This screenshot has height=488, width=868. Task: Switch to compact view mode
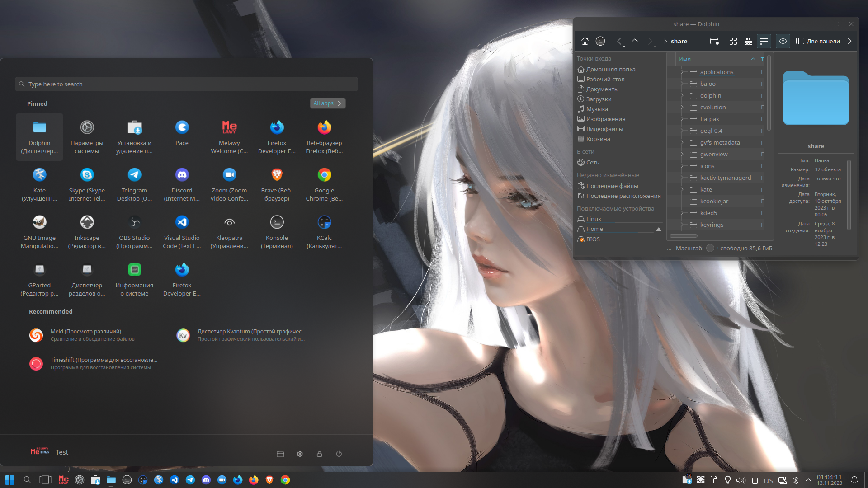point(749,41)
